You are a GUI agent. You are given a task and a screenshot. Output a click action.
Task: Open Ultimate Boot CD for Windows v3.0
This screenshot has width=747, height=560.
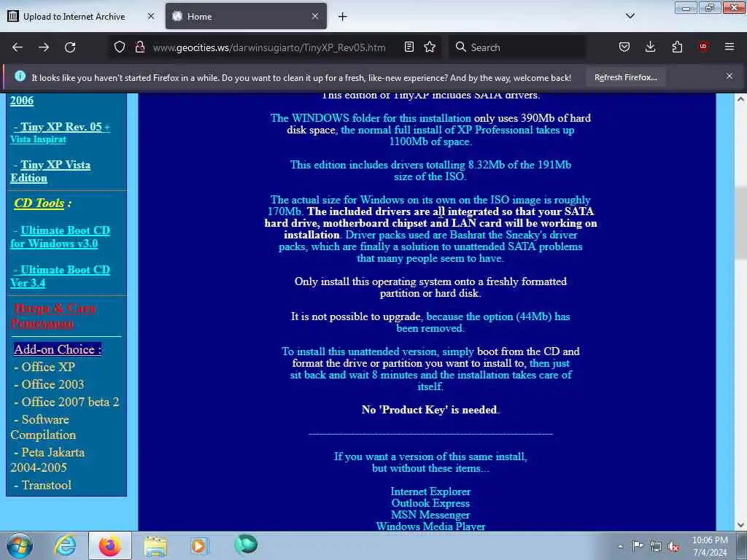[x=60, y=237]
